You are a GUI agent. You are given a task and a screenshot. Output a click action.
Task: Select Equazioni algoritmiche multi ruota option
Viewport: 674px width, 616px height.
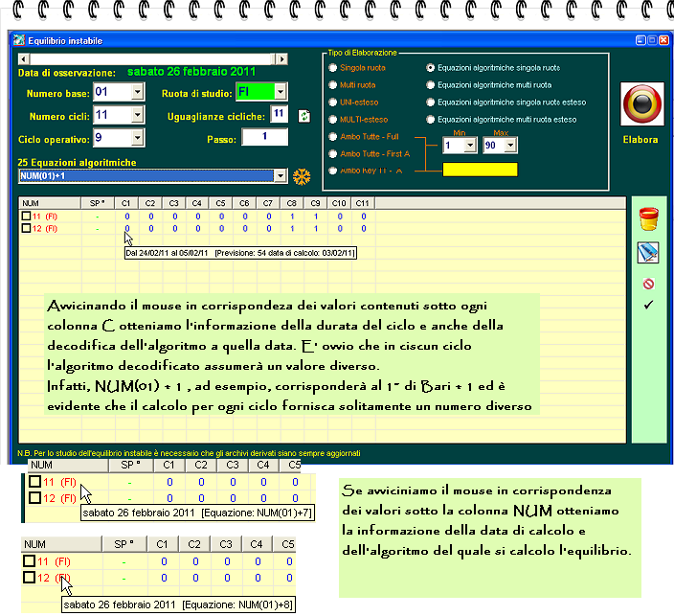click(430, 84)
